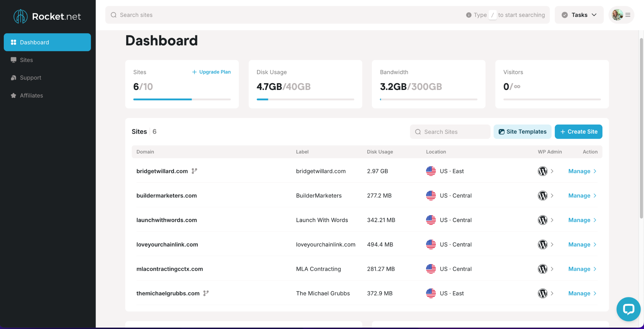This screenshot has height=329, width=644.
Task: Open WP Admin for bridgetwillard.com
Action: coord(542,171)
